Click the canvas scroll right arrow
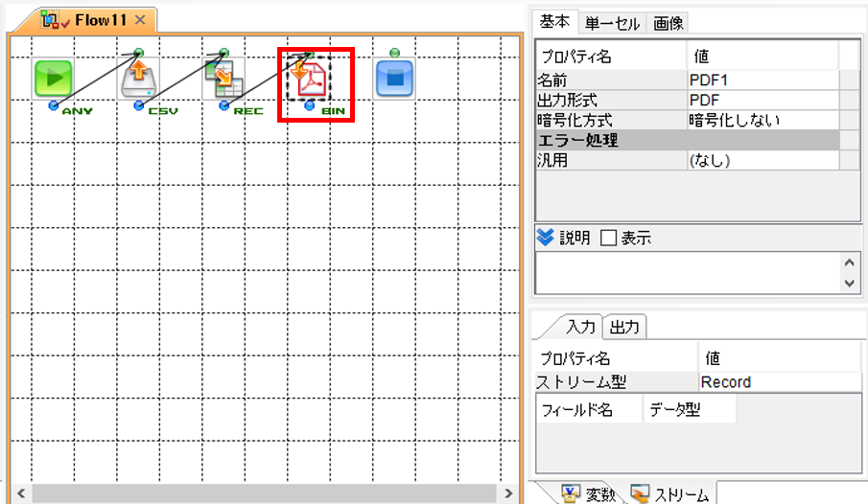Screen dimensions: 868x504 508,493
